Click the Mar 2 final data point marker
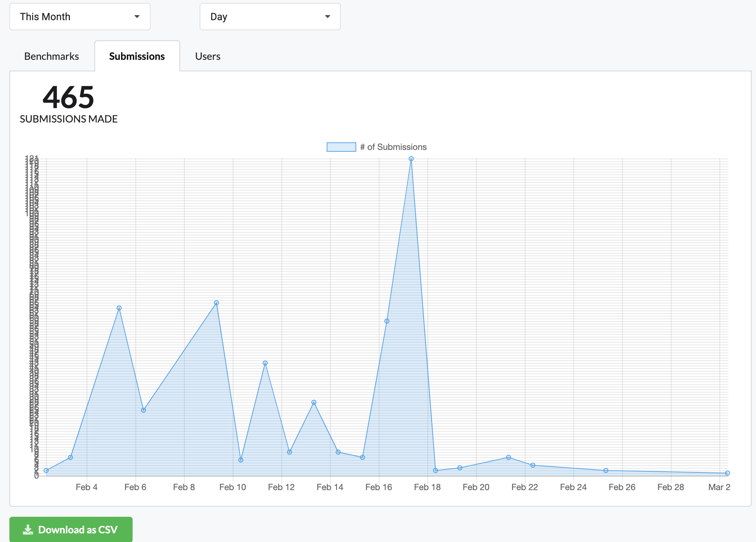Viewport: 756px width, 542px height. [727, 473]
